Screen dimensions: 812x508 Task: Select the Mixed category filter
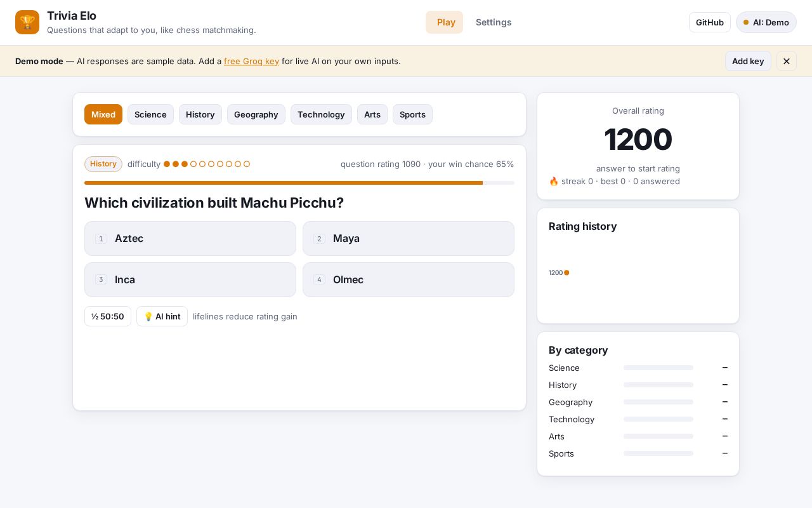(x=103, y=114)
